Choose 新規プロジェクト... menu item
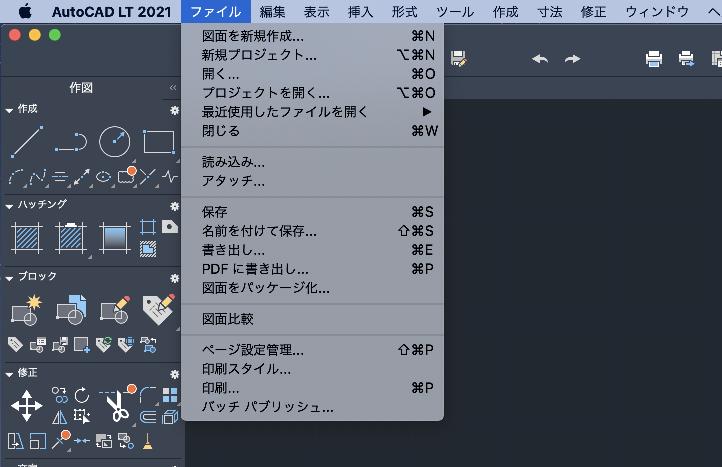 point(313,55)
